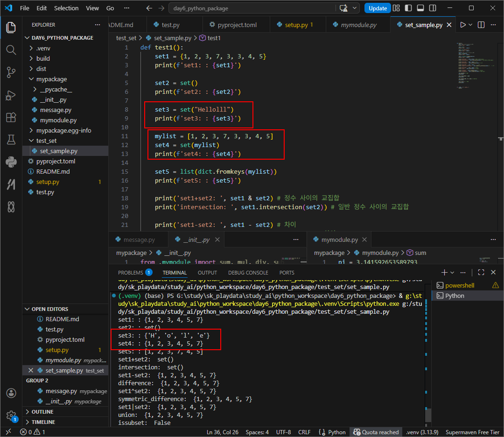This screenshot has width=504, height=437.
Task: Click the Run Python File play button
Action: (x=463, y=25)
